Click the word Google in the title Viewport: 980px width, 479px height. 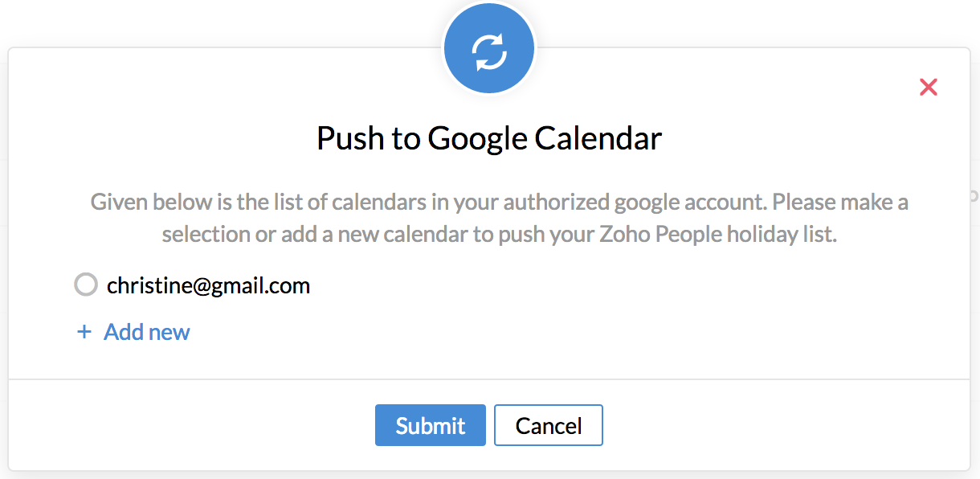(478, 138)
